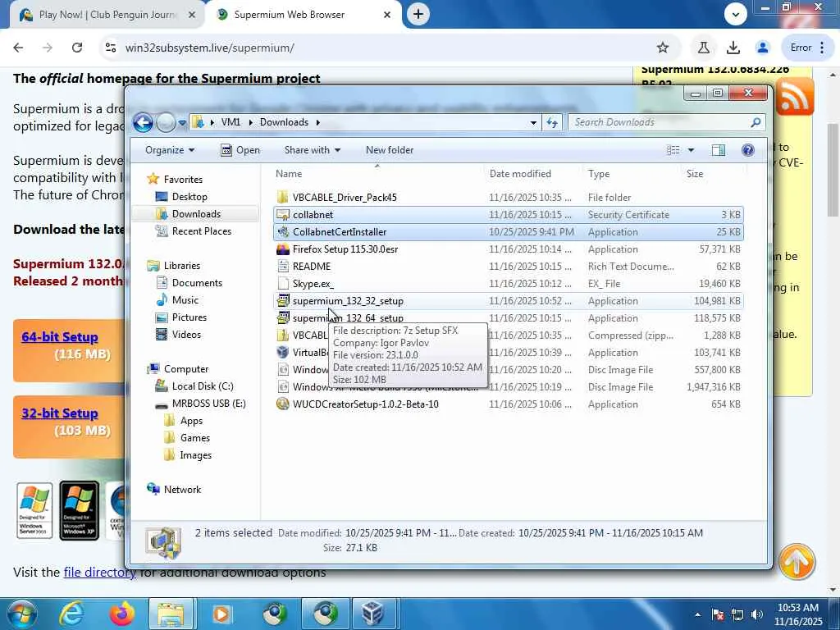Open the Share with menu
840x630 pixels.
pyautogui.click(x=313, y=150)
